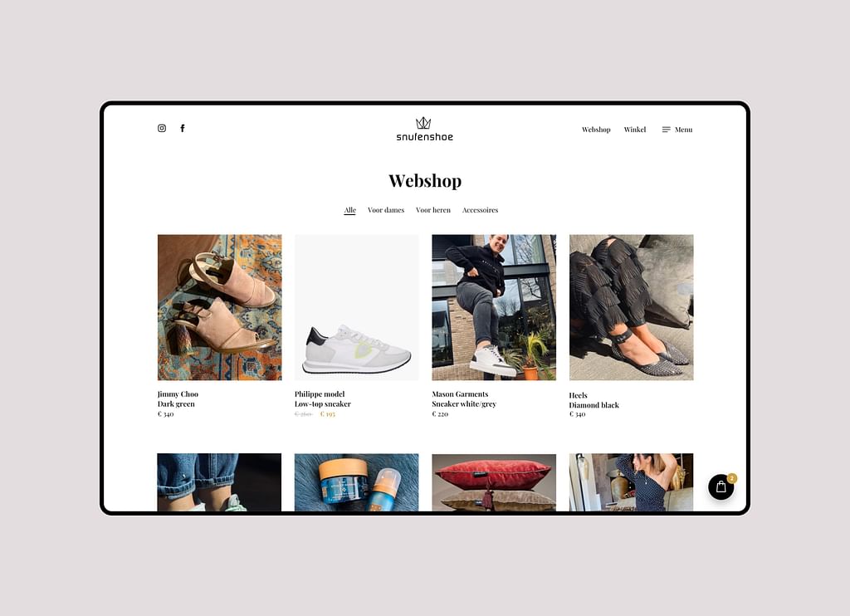Open the shopping bag cart button

coord(721,487)
